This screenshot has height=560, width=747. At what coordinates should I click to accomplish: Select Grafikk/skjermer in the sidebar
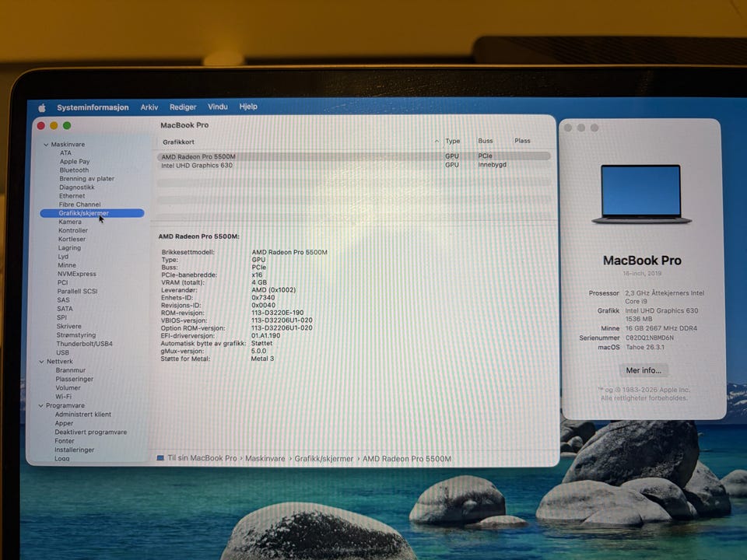pyautogui.click(x=92, y=213)
